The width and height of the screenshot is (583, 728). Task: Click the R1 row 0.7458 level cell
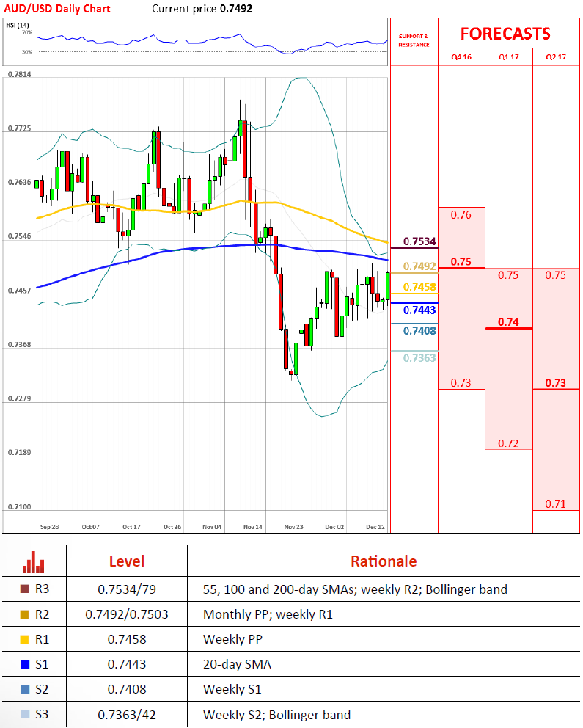tap(127, 639)
